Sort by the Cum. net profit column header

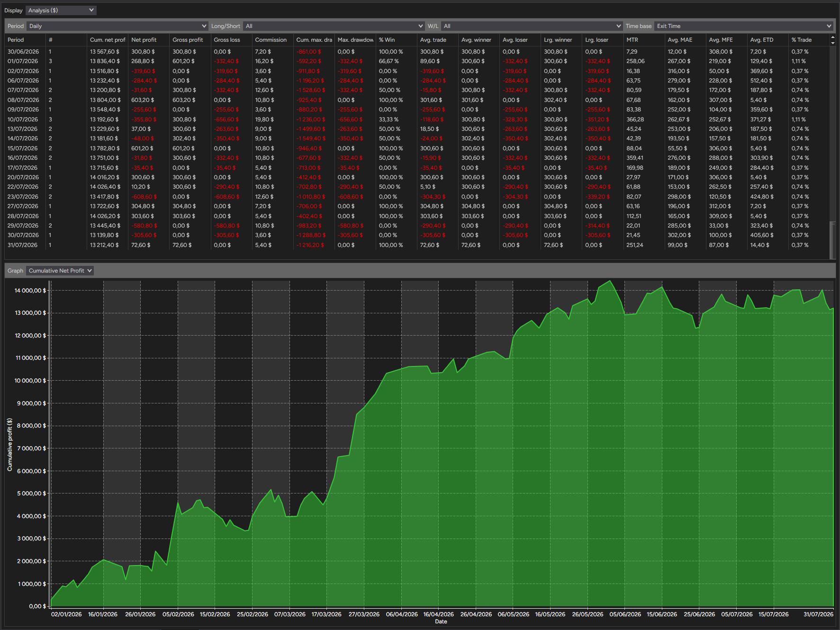pos(108,40)
